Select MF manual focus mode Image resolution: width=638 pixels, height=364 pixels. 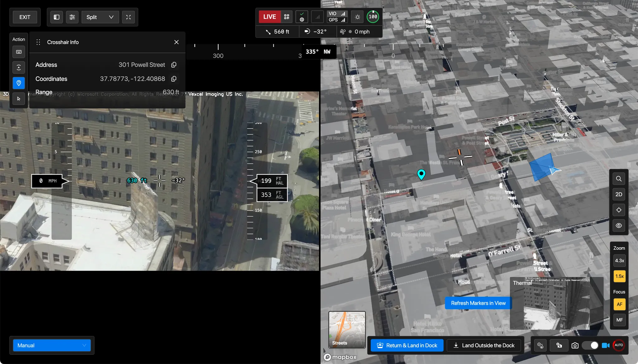click(x=619, y=320)
